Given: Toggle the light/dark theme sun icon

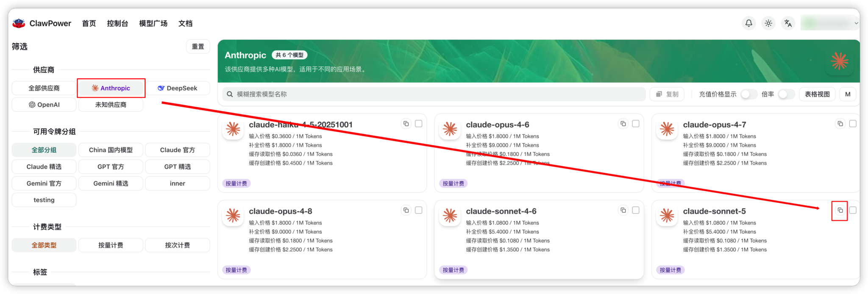Looking at the screenshot, I should click(768, 23).
